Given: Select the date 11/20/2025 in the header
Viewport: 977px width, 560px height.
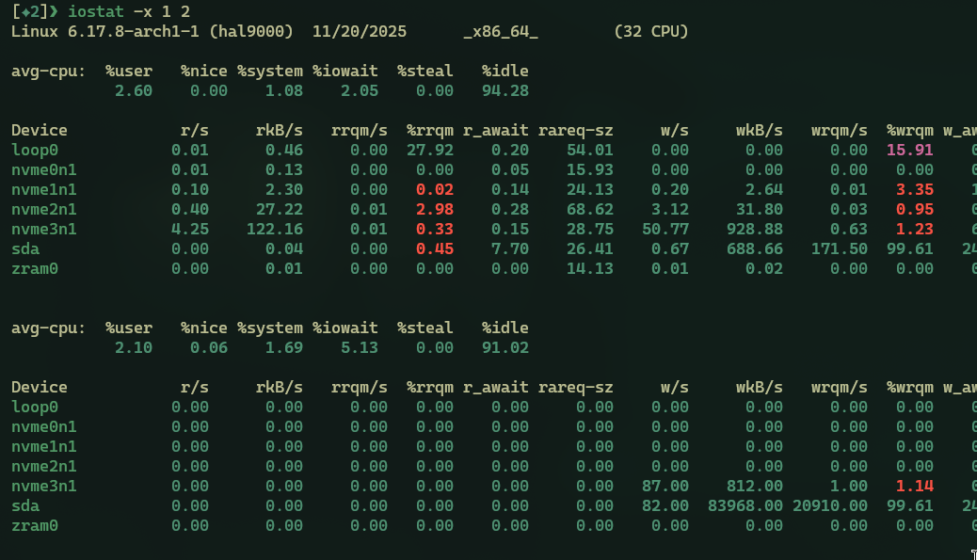Looking at the screenshot, I should click(363, 31).
